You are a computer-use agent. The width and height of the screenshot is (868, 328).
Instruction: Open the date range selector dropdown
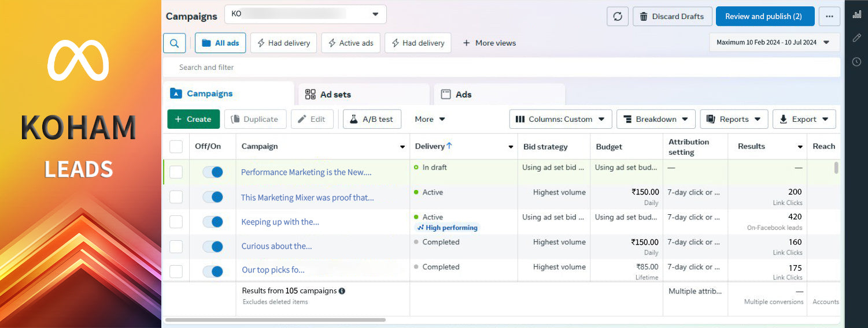774,42
